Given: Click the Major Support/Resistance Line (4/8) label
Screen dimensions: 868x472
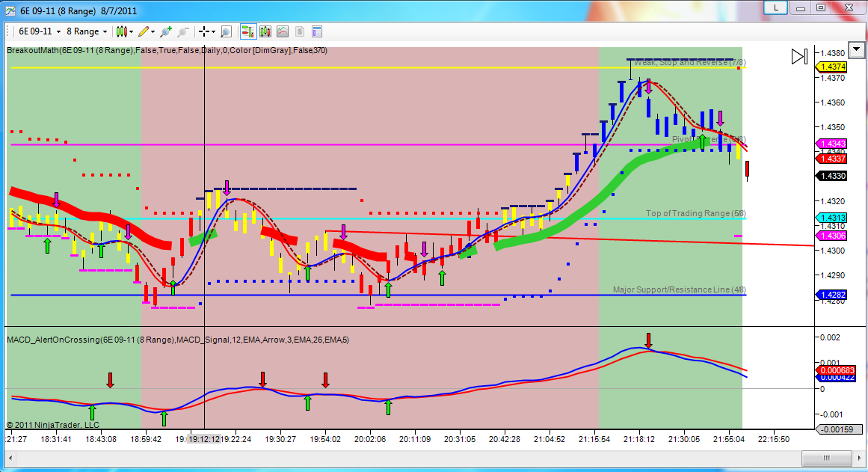Looking at the screenshot, I should coord(680,289).
